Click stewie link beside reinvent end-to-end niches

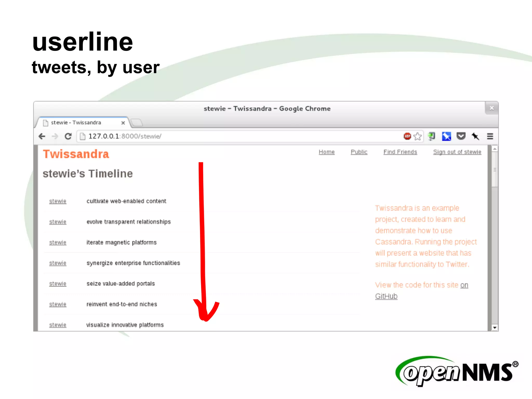(58, 304)
